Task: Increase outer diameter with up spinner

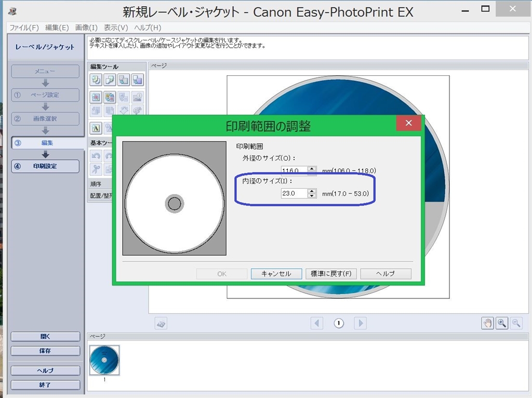Action: click(312, 168)
